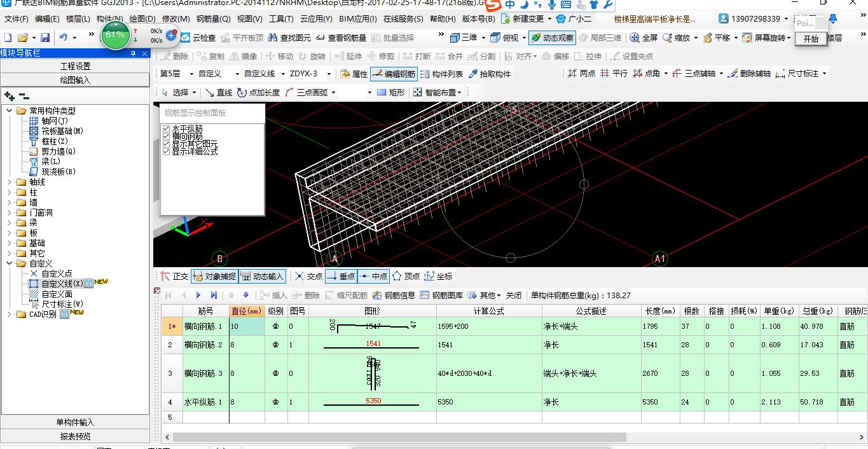Image resolution: width=868 pixels, height=449 pixels.
Task: Switch to 俯视 top view
Action: [x=506, y=38]
